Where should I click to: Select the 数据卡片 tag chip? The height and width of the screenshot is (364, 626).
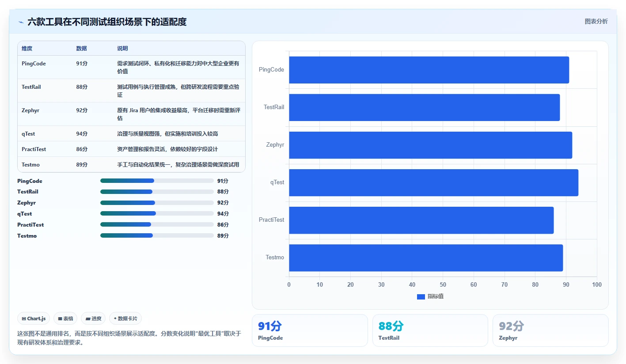[125, 318]
